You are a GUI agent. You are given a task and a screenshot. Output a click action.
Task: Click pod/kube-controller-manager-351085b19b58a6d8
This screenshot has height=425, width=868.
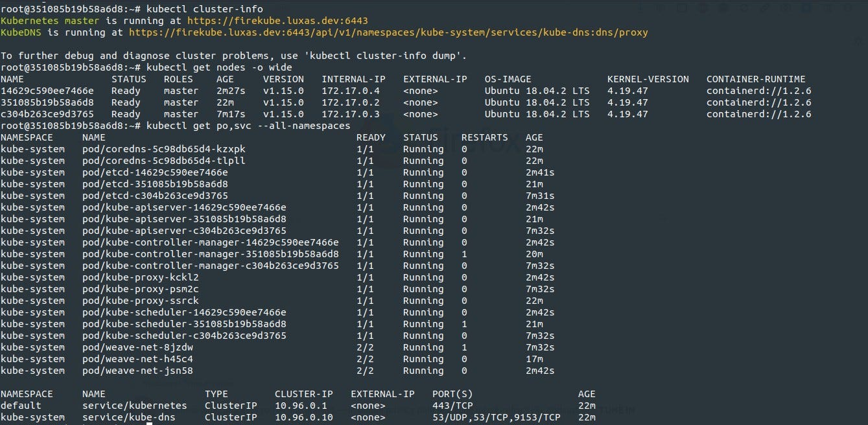(x=211, y=254)
